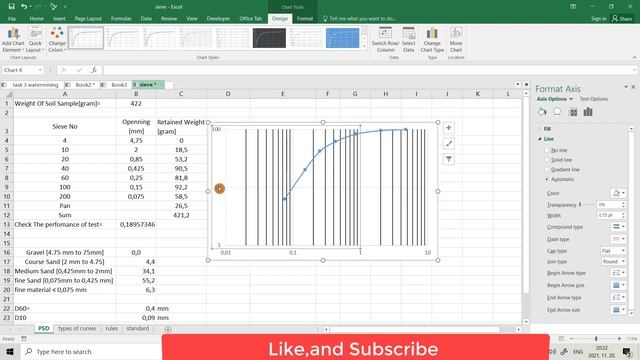
Task: Open End Arrow size dropdown
Action: point(618,309)
